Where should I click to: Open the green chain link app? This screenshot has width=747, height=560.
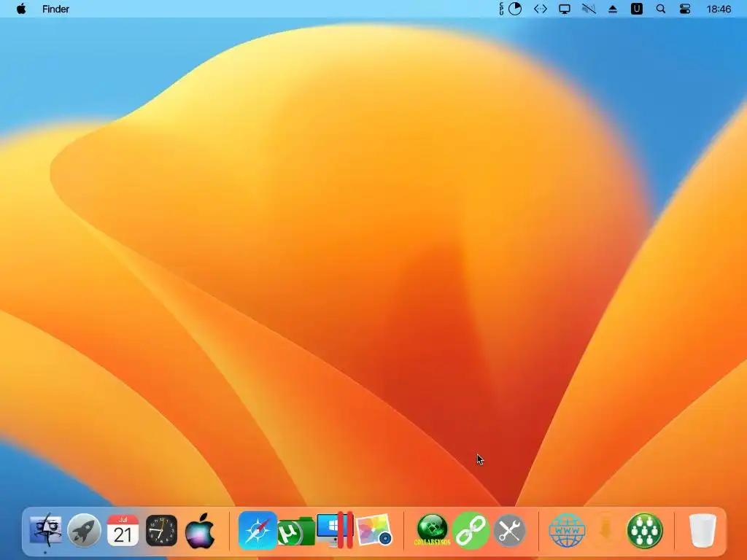coord(471,530)
